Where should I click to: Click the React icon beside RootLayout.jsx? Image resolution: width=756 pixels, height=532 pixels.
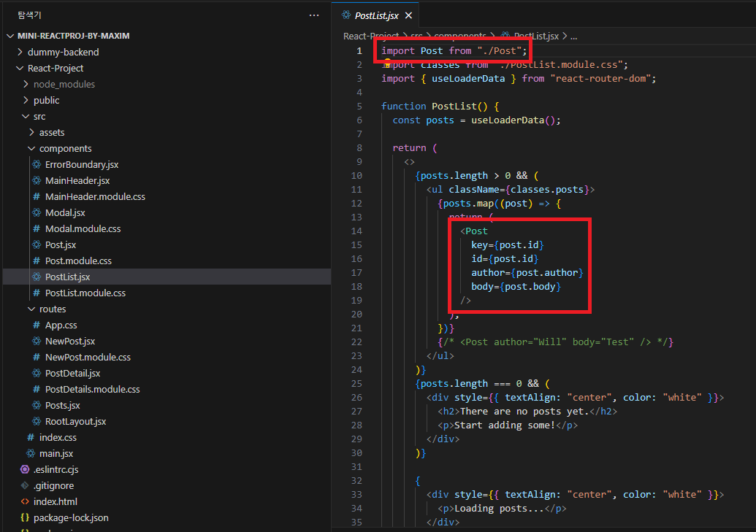coord(37,421)
